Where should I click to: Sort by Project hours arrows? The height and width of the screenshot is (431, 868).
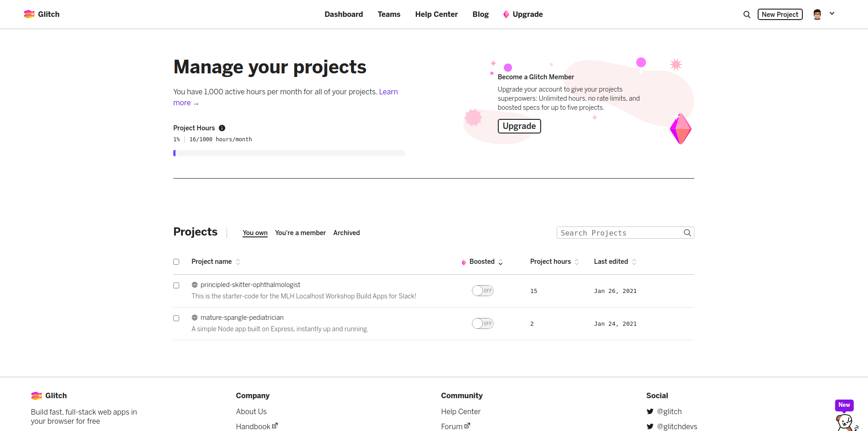[577, 262]
